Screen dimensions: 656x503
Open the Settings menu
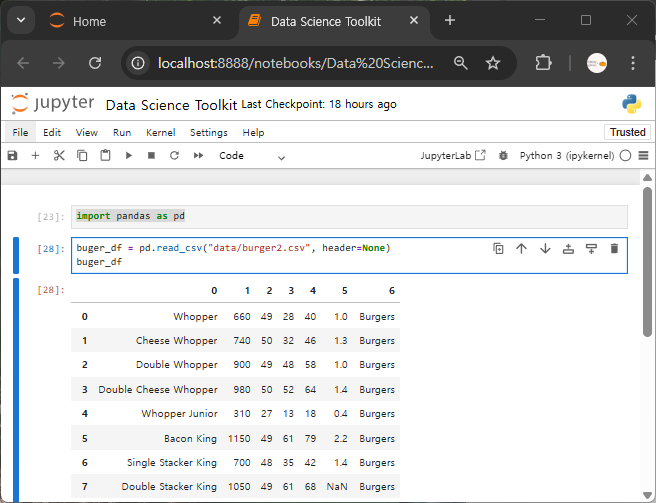(x=209, y=133)
